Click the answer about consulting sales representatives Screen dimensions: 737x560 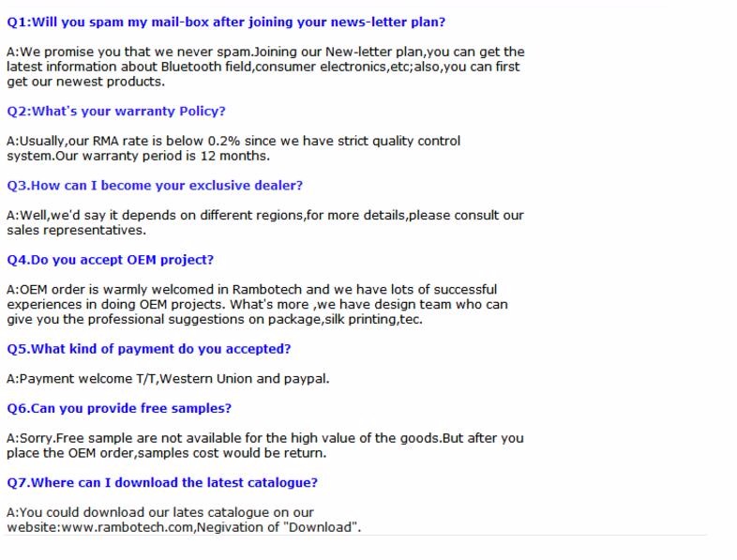265,222
